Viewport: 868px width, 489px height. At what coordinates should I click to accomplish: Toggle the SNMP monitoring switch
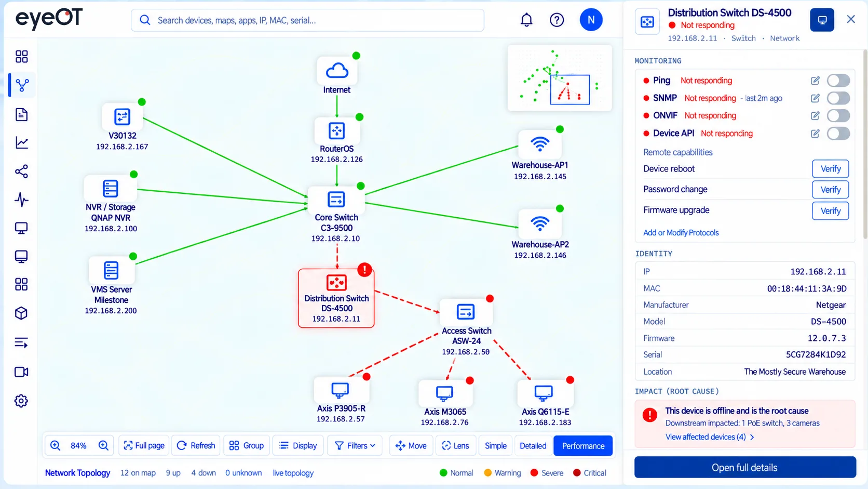tap(838, 98)
